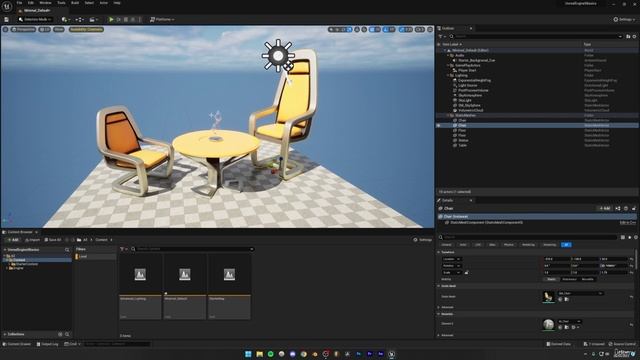Add a new collection with plus icon
640x360 pixels.
(x=60, y=334)
